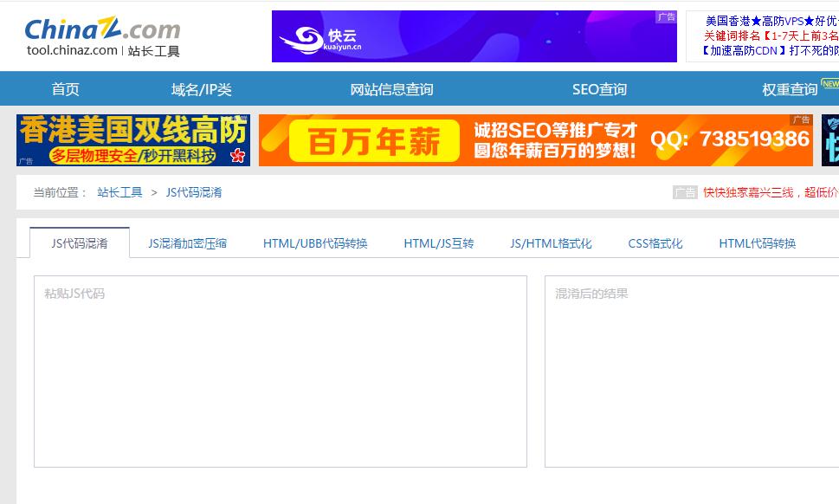Open the 网站信息查询 navigation menu
This screenshot has height=504, width=839.
tap(391, 88)
